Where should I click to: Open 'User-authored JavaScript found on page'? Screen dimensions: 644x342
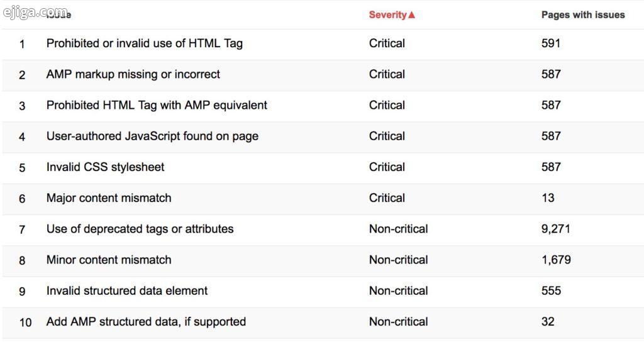click(x=152, y=136)
